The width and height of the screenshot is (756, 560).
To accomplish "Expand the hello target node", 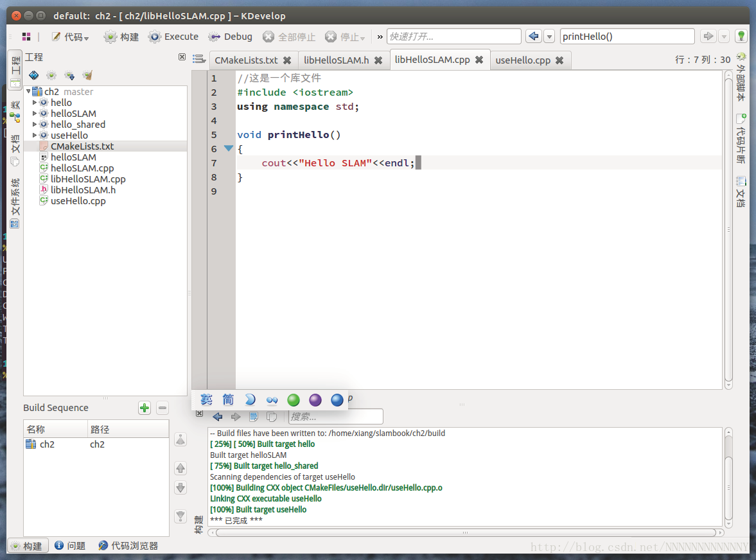I will pyautogui.click(x=34, y=102).
